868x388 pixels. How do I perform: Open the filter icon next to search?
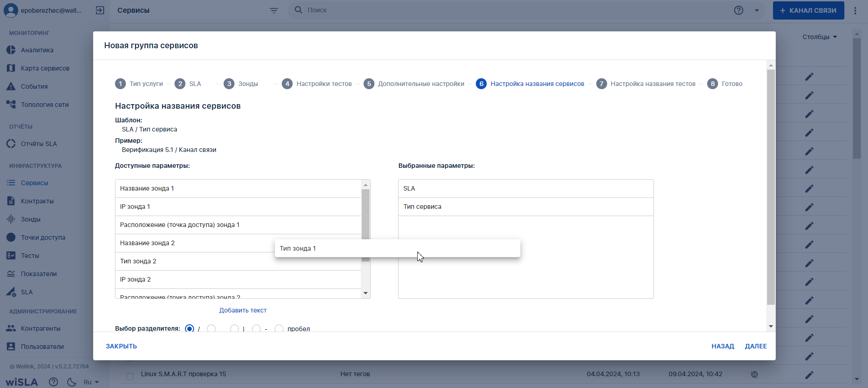click(x=274, y=10)
